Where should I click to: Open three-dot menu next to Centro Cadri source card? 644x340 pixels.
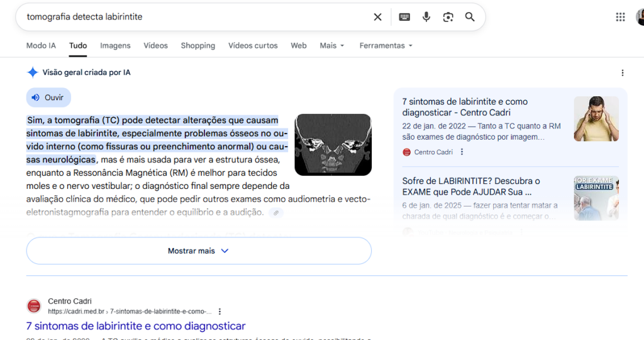point(462,152)
